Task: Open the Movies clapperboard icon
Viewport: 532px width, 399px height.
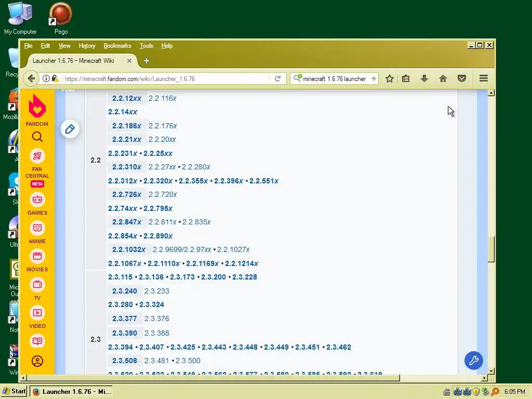Action: click(37, 256)
